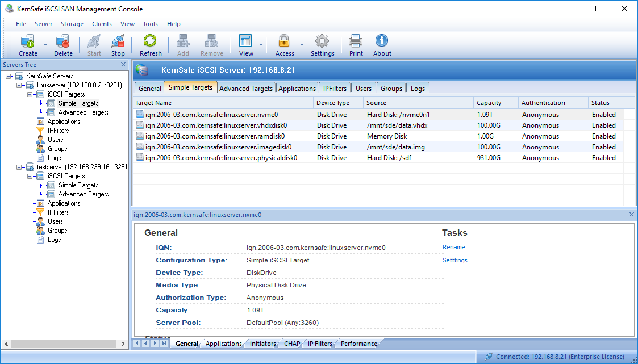Collapse the KernSafe Servers root node
The height and width of the screenshot is (364, 638).
[x=9, y=76]
